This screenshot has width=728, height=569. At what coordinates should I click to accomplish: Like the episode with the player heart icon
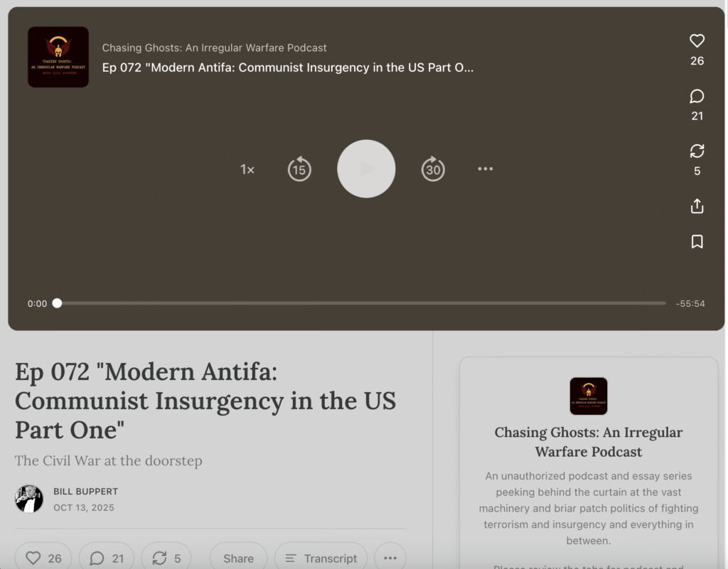[x=697, y=41]
